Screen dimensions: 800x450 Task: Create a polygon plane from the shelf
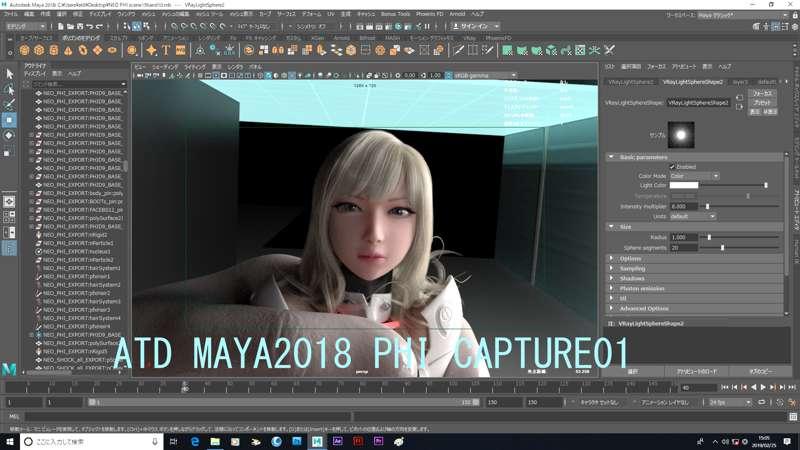click(97, 50)
